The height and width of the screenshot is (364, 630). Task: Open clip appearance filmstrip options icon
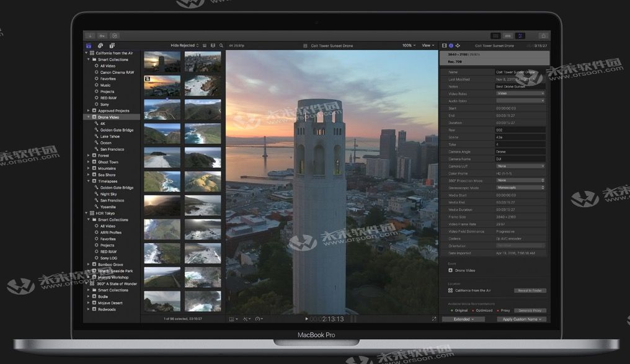click(213, 46)
